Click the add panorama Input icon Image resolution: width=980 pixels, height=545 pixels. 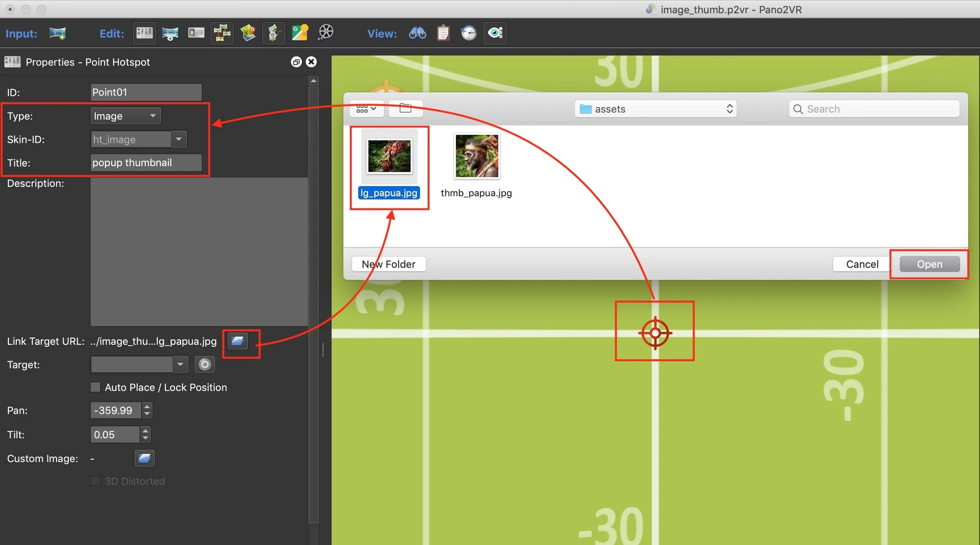(x=58, y=33)
